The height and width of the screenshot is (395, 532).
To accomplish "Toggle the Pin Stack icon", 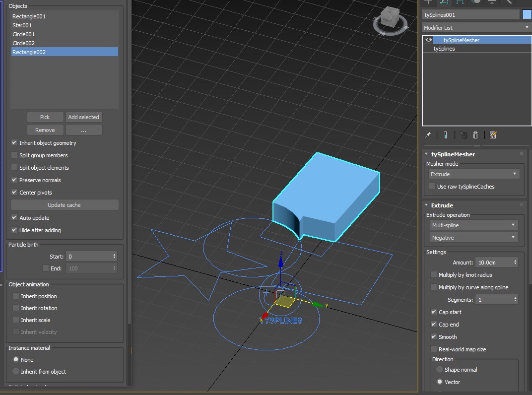I will pyautogui.click(x=428, y=135).
